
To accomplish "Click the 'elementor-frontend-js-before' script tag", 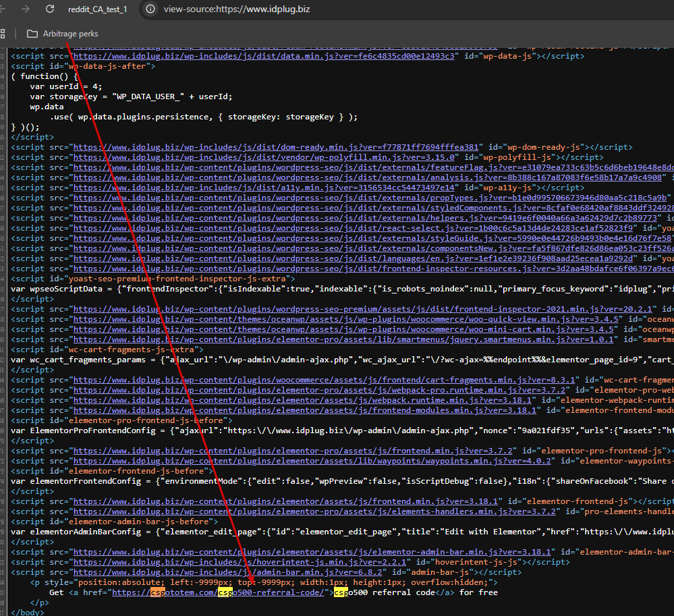I will [112, 471].
